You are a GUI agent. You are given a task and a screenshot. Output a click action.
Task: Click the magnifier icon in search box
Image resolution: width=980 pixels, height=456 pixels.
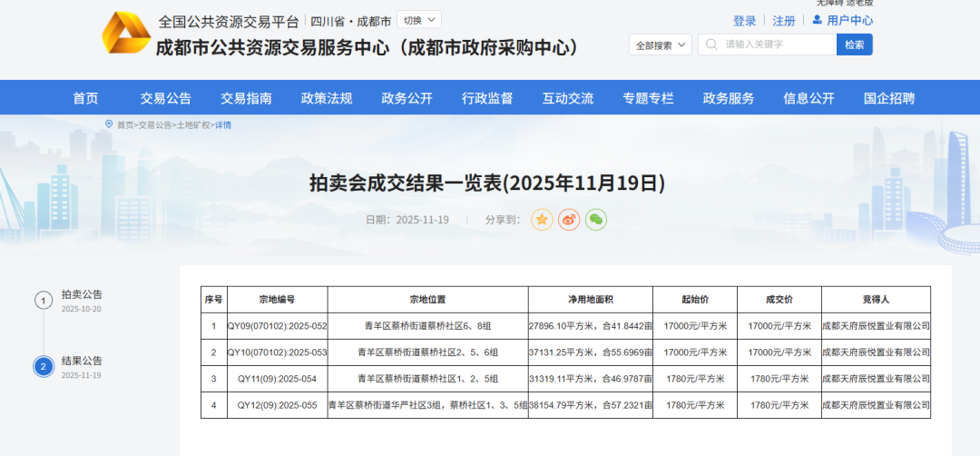point(712,45)
